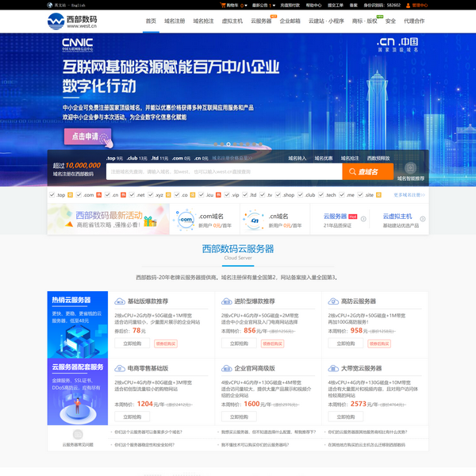Click the 企业官网高级版 cloud icon
This screenshot has width=476, height=476.
coord(227,368)
